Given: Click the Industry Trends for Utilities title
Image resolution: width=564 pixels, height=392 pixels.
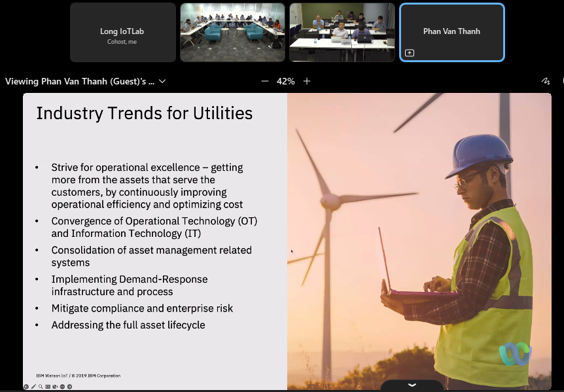Looking at the screenshot, I should (x=144, y=113).
